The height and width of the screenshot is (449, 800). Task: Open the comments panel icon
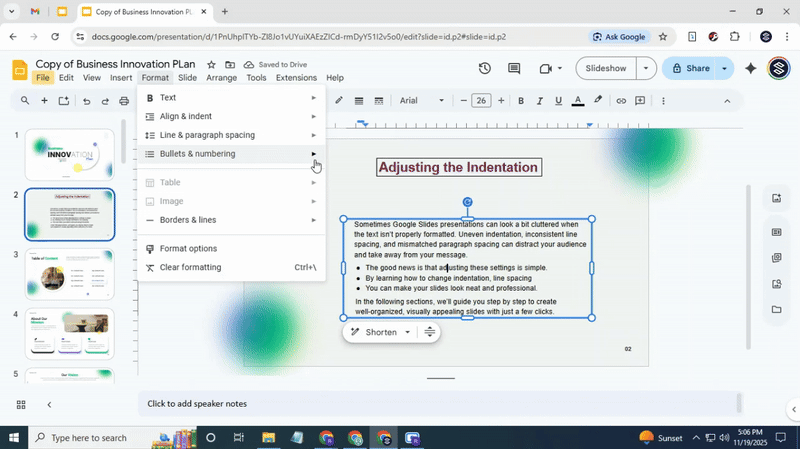click(514, 69)
